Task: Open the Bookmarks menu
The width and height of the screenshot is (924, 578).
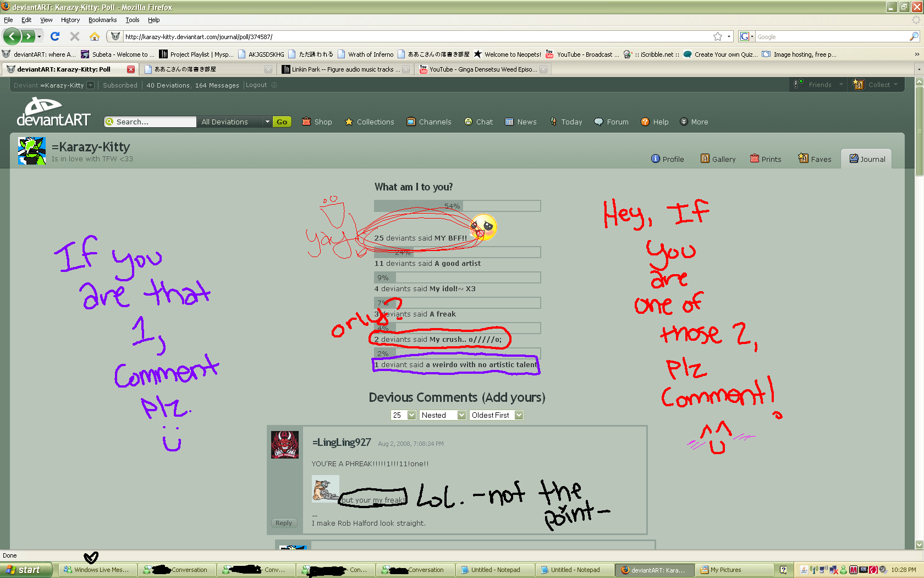Action: (102, 20)
